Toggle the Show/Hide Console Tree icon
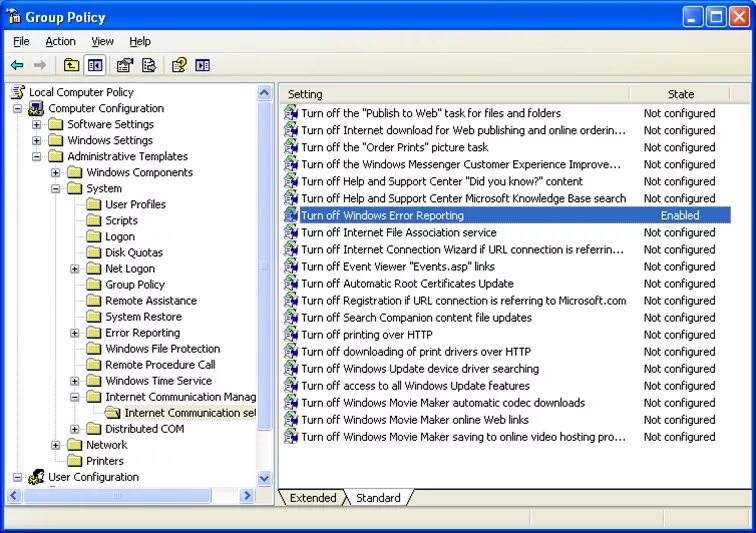The width and height of the screenshot is (756, 533). coord(95,65)
